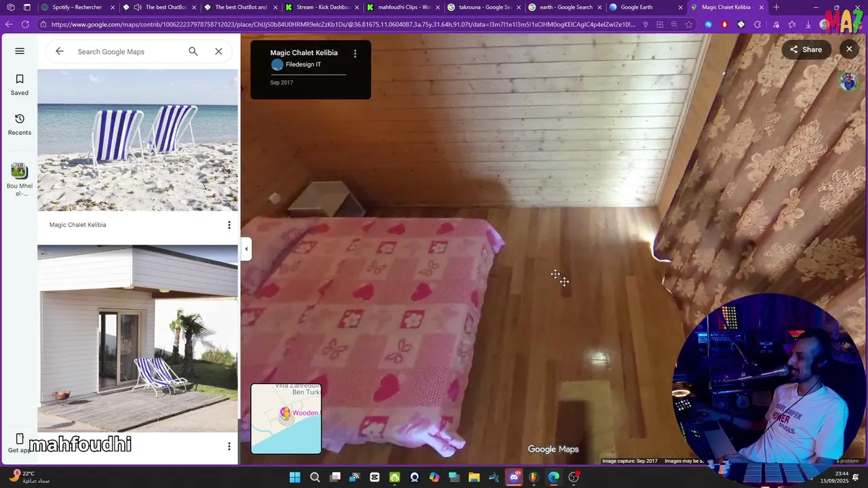
Task: Open OBS Studio from the taskbar
Action: point(574,477)
